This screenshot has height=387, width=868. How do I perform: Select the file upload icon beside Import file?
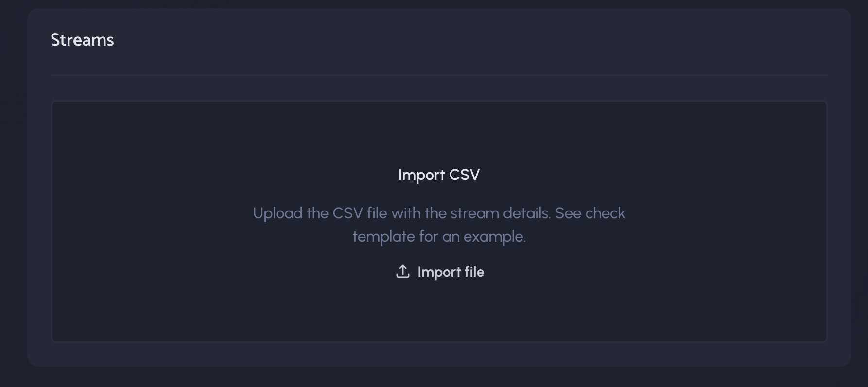click(402, 272)
